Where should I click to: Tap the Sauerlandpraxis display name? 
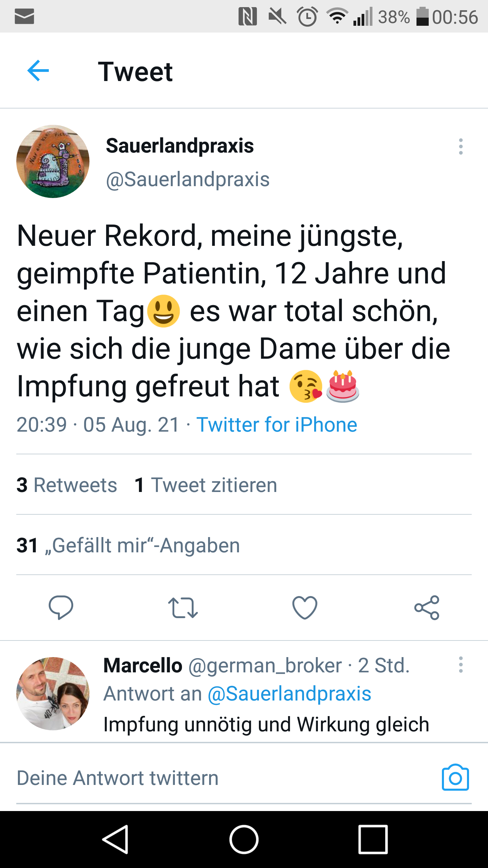click(x=180, y=146)
